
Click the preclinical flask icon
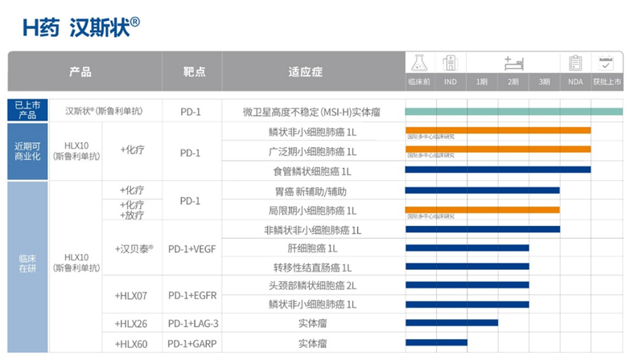419,63
